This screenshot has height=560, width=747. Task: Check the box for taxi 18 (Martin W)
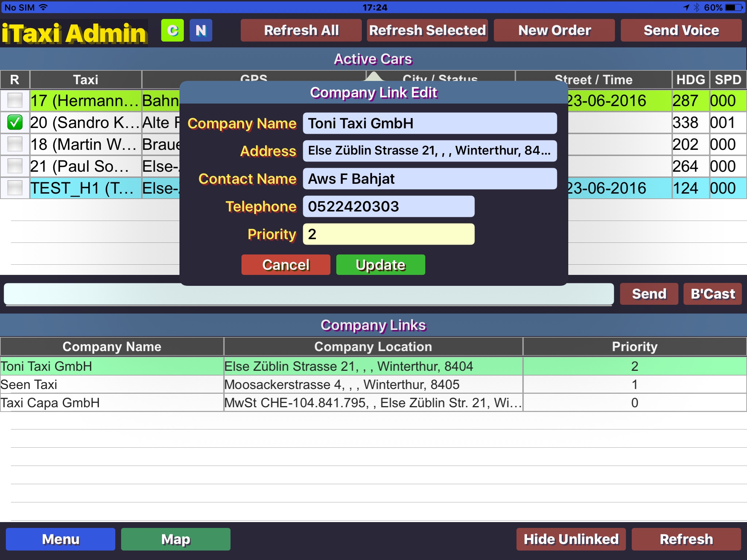coord(15,144)
